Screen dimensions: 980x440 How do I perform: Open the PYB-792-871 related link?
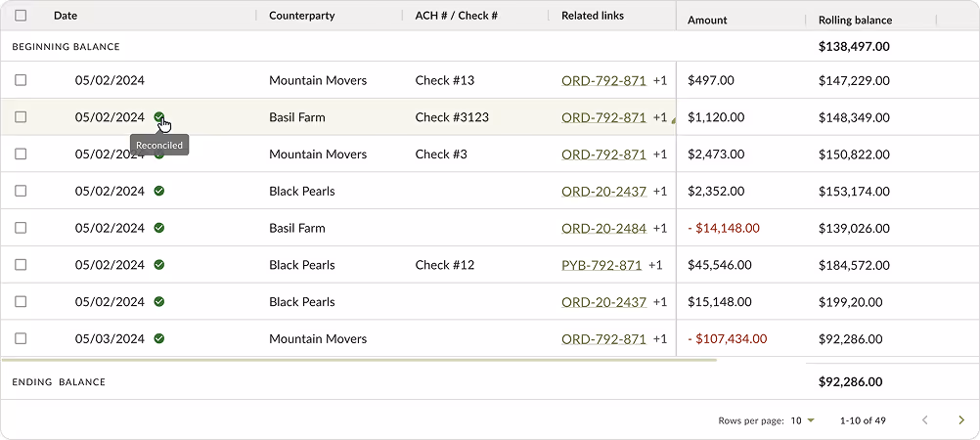601,265
